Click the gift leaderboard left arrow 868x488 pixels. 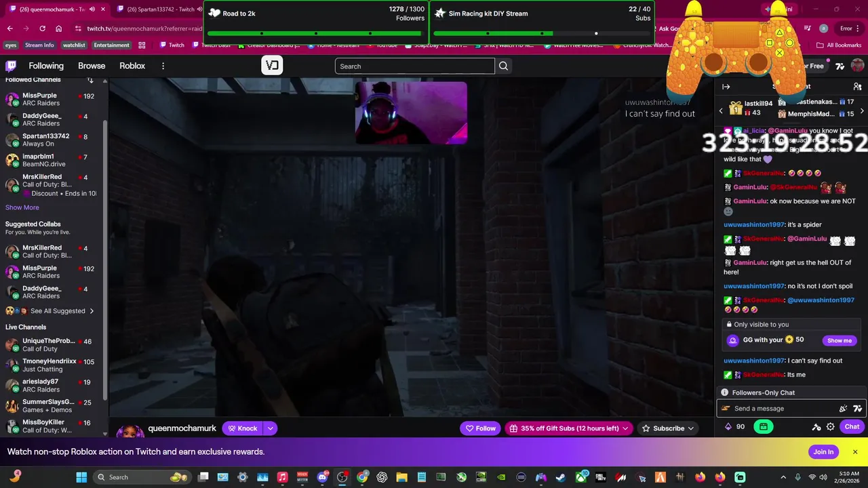pyautogui.click(x=721, y=110)
